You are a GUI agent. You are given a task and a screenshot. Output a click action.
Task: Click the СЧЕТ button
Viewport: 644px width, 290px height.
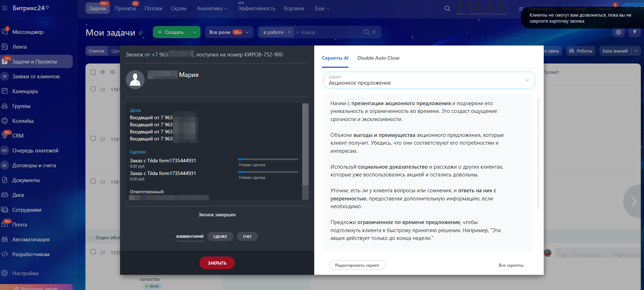[248, 236]
